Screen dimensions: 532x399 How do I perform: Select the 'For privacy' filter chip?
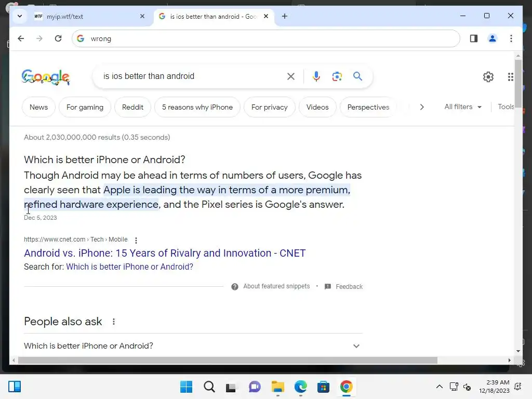pos(270,107)
